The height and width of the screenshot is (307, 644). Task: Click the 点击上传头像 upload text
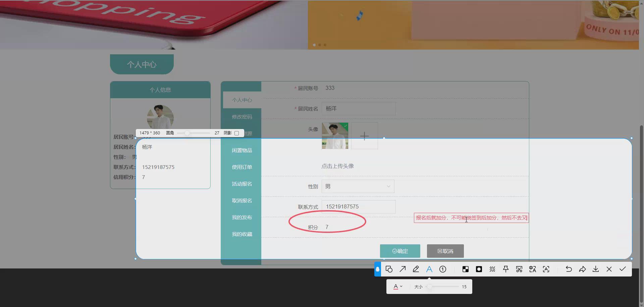click(337, 166)
